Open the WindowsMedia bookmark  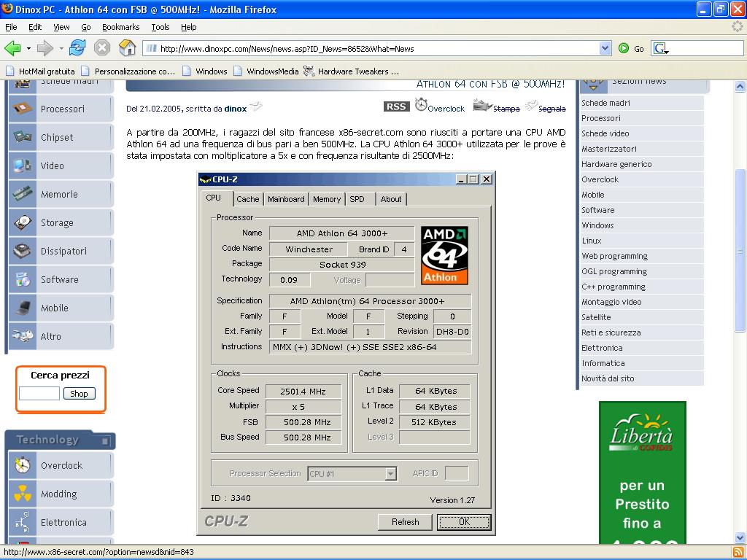pyautogui.click(x=266, y=71)
